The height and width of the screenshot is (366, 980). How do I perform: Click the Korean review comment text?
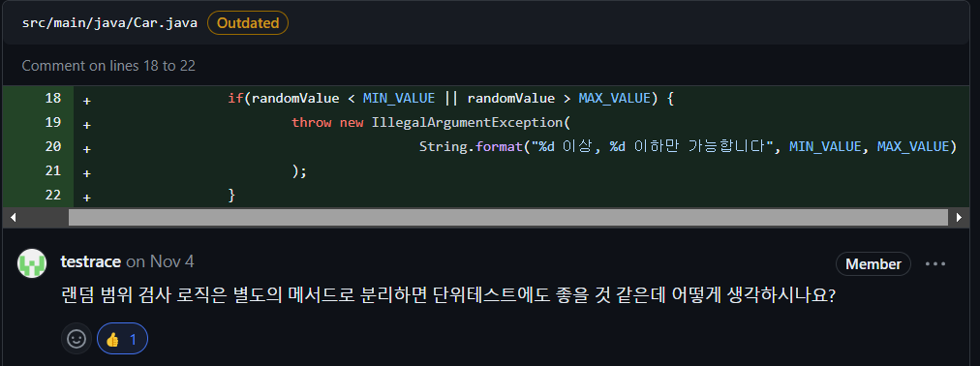click(x=448, y=295)
